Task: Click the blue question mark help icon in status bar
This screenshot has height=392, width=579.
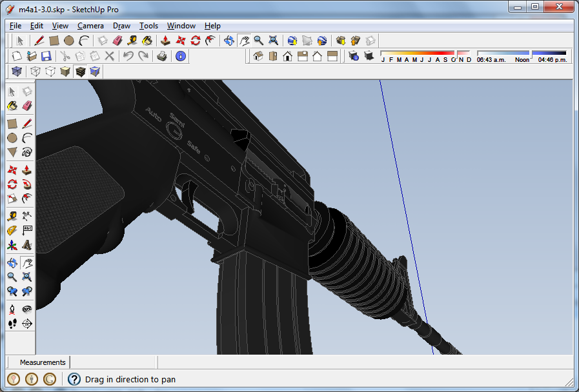Action: point(74,379)
